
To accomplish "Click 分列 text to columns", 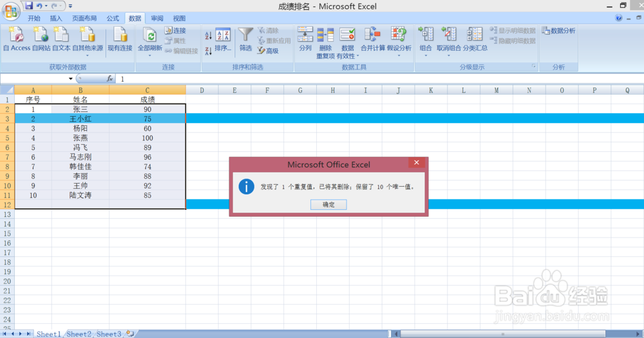I will pos(305,39).
